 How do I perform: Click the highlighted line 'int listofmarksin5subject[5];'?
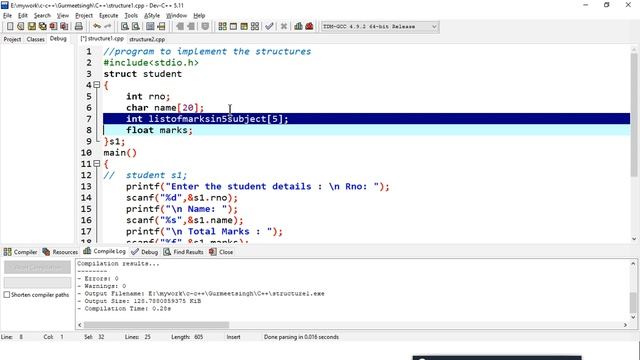coord(366,119)
